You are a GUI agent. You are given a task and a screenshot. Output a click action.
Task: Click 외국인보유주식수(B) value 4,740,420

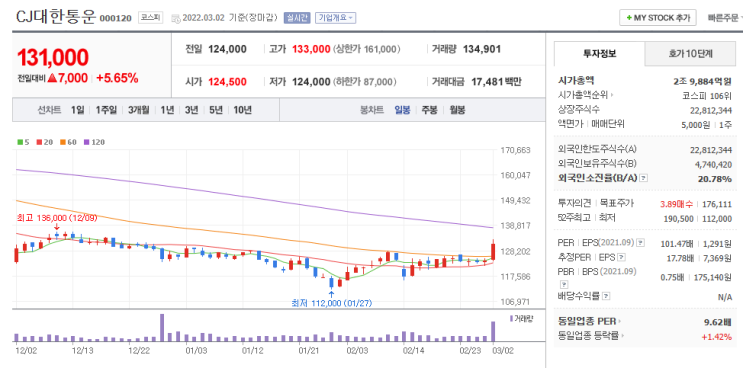713,164
